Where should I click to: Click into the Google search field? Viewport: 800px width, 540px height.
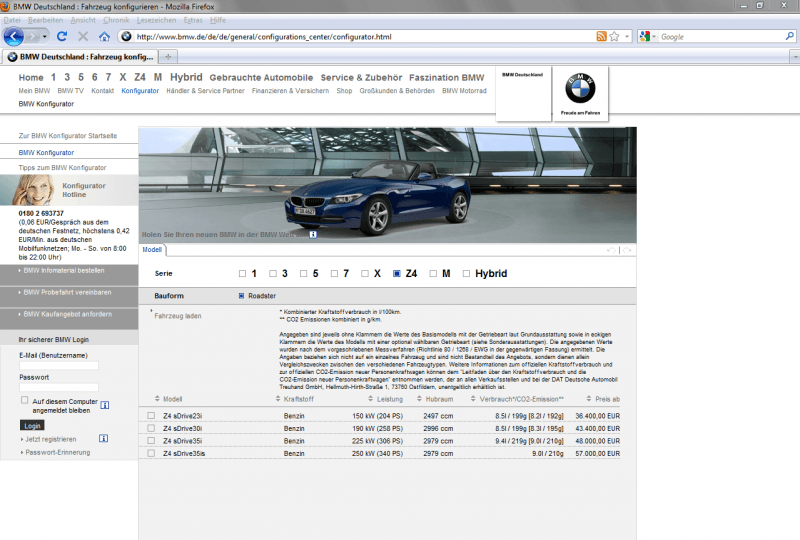[721, 37]
